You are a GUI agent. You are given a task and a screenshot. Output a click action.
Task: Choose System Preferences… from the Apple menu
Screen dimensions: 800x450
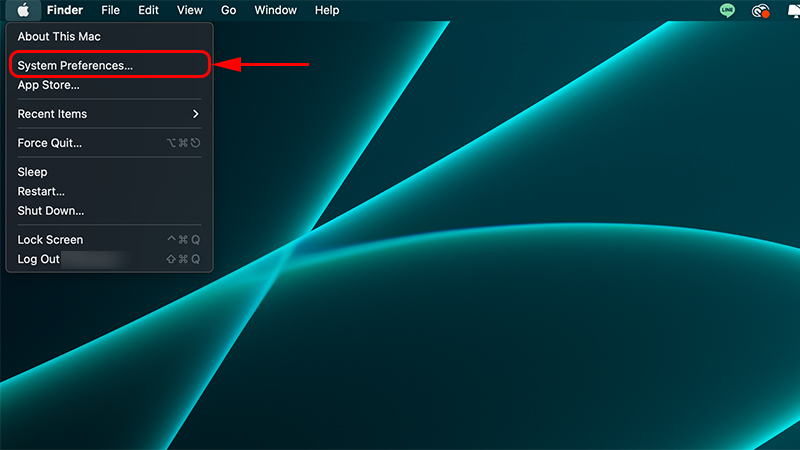pos(109,65)
